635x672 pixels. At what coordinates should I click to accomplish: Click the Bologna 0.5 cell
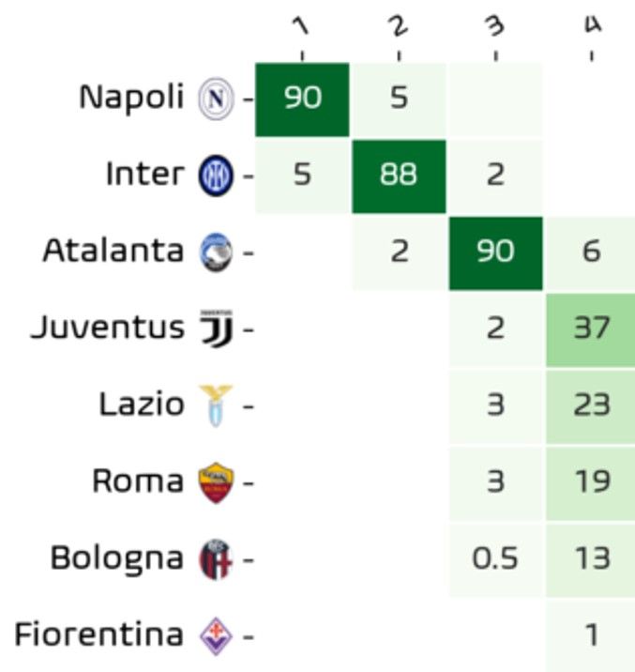495,559
